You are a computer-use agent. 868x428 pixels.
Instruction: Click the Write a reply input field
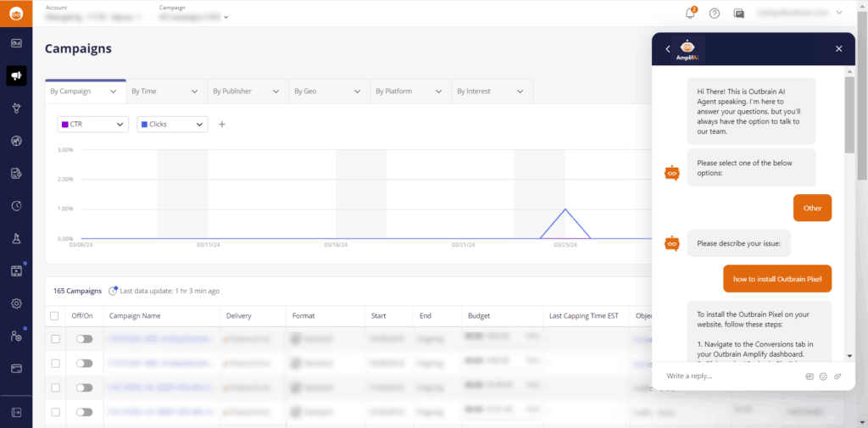pyautogui.click(x=732, y=376)
